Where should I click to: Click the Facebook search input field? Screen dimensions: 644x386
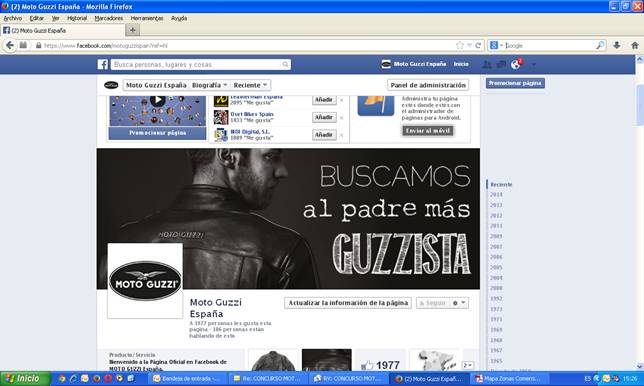[200, 64]
